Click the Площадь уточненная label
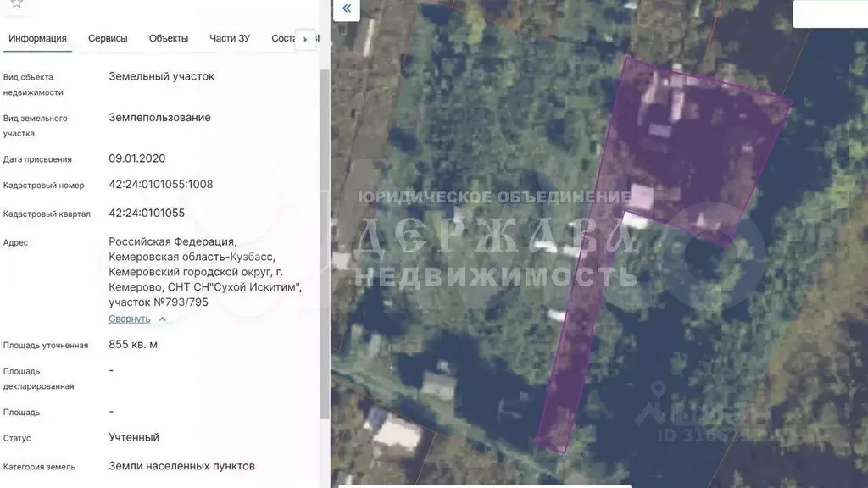Image resolution: width=868 pixels, height=488 pixels. click(x=46, y=346)
